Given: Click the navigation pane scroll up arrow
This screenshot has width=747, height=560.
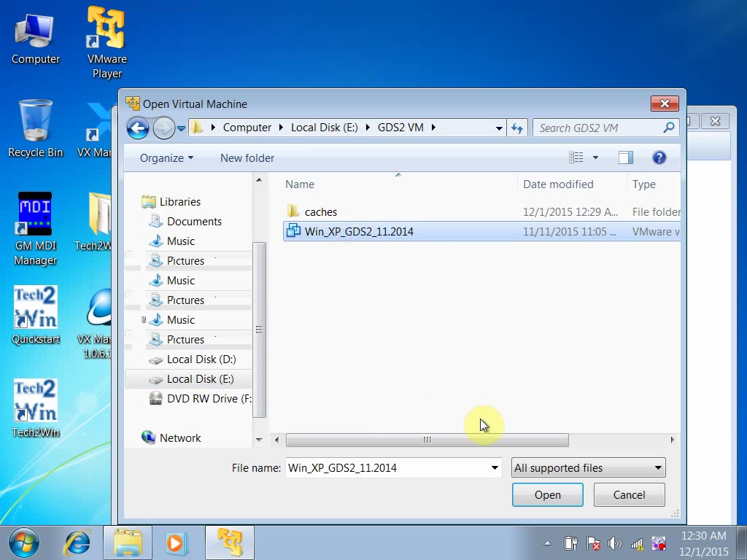Looking at the screenshot, I should (x=259, y=180).
